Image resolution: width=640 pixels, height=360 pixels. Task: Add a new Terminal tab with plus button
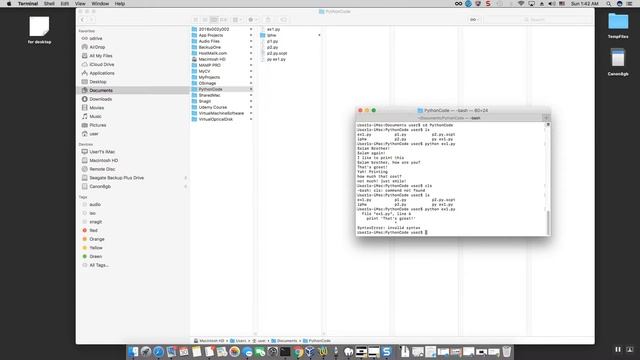click(x=546, y=118)
